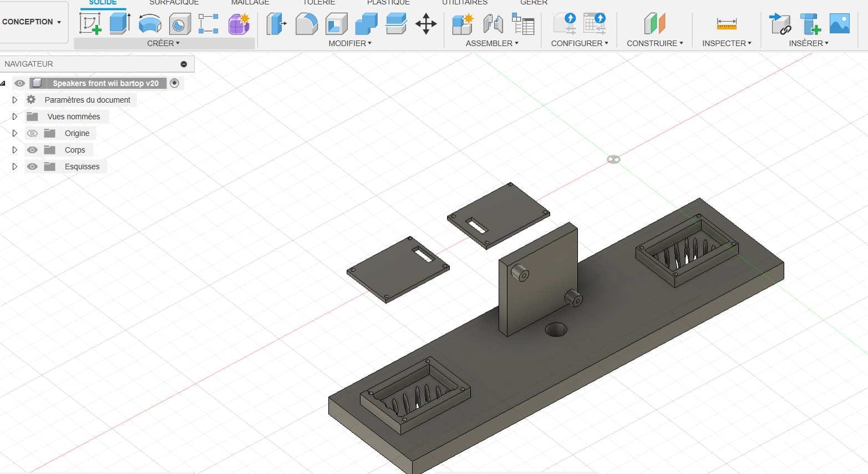Click the gear icon beside Paramètres du document

point(31,100)
